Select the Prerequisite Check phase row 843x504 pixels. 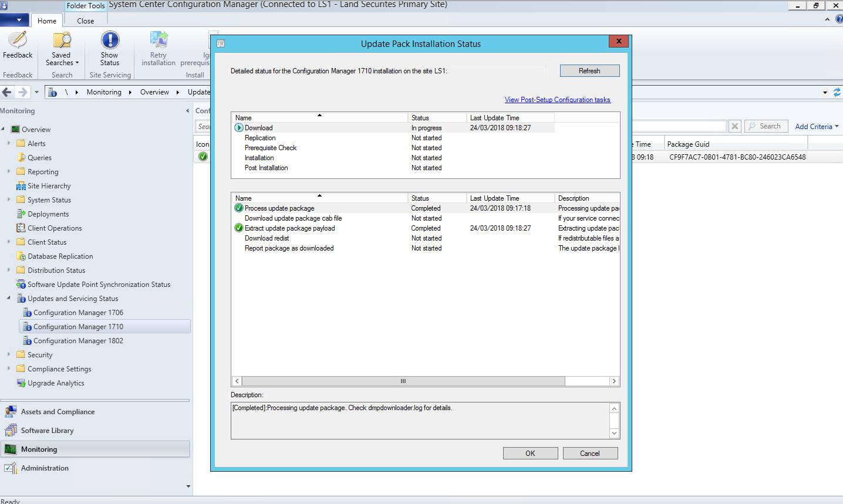pos(393,148)
